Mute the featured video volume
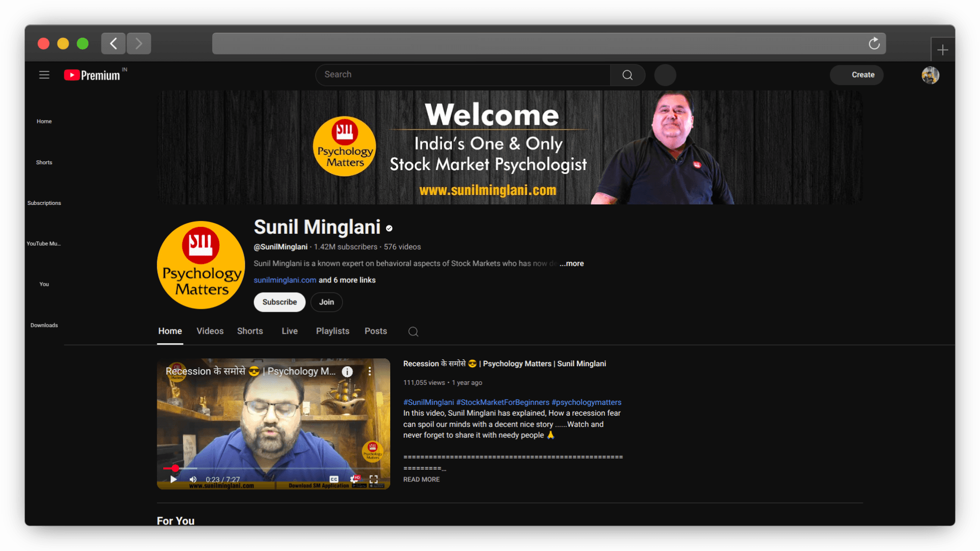 [x=193, y=479]
